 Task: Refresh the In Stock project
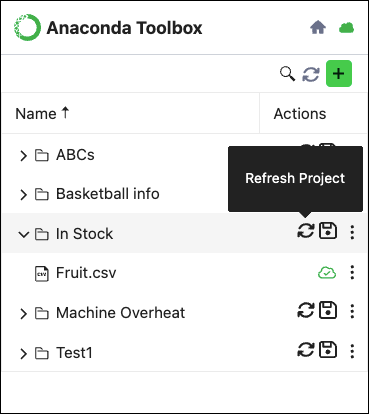(306, 231)
